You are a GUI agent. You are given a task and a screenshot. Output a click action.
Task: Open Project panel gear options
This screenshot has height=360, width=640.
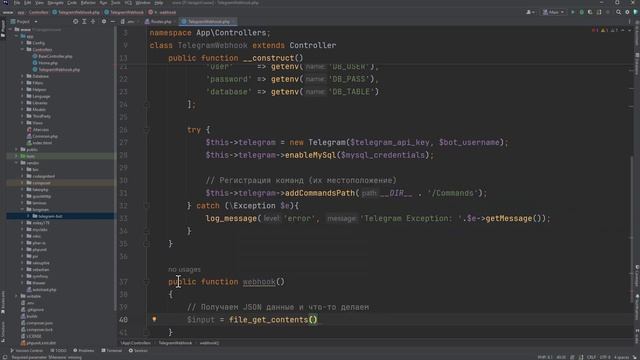point(104,21)
